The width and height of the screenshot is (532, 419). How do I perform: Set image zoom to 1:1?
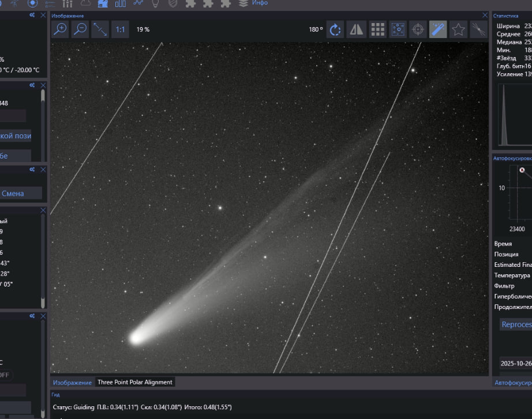click(119, 29)
